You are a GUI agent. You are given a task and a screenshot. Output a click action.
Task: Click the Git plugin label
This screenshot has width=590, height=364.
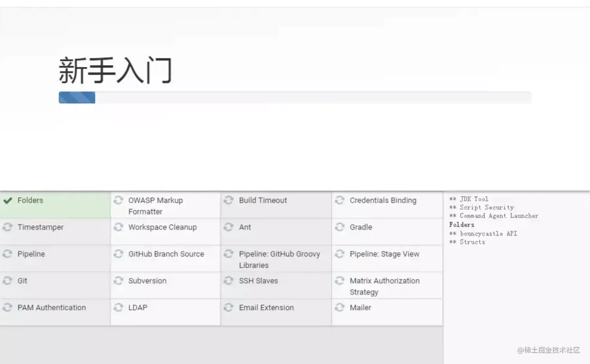(22, 281)
